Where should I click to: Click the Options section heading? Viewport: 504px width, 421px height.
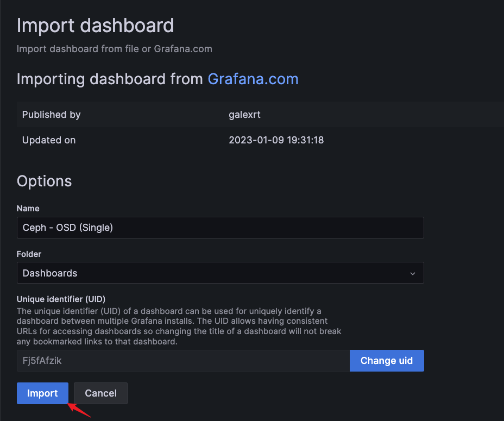[x=45, y=181]
